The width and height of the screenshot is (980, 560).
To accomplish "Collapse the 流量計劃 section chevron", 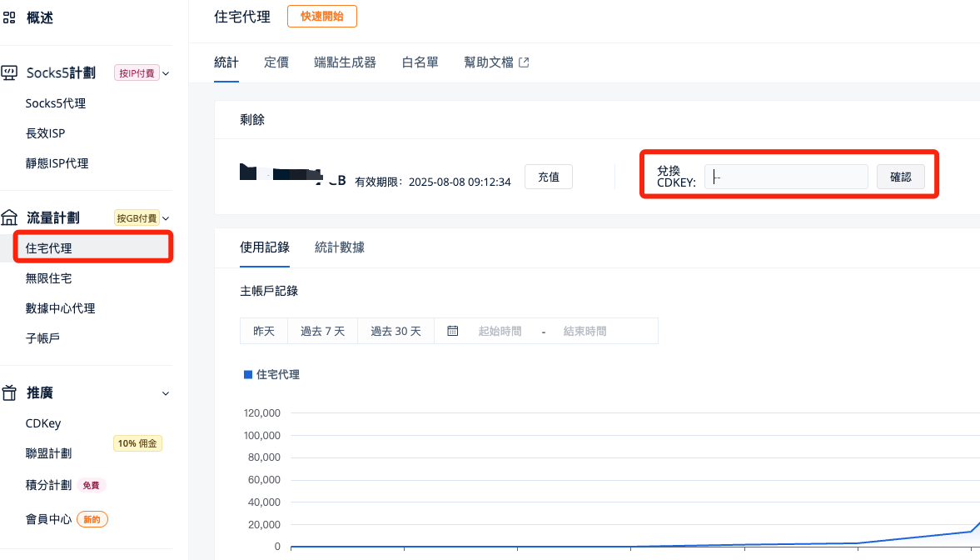I will pyautogui.click(x=166, y=218).
